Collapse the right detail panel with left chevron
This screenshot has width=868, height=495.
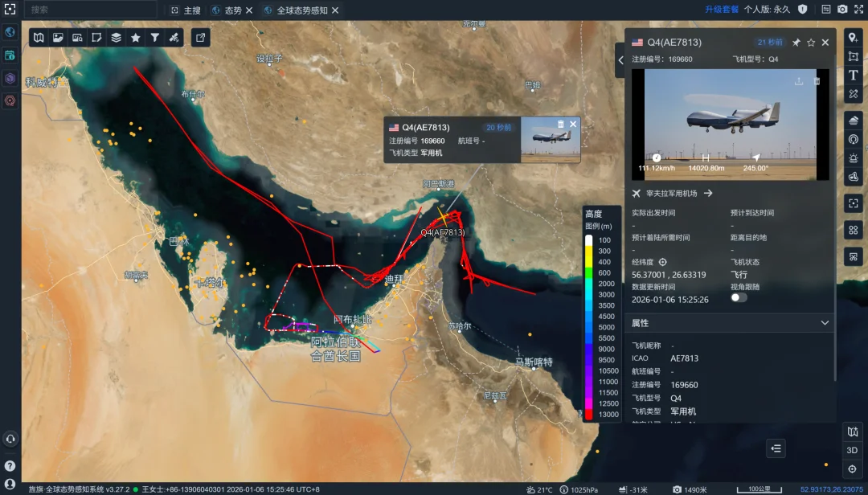click(x=620, y=60)
